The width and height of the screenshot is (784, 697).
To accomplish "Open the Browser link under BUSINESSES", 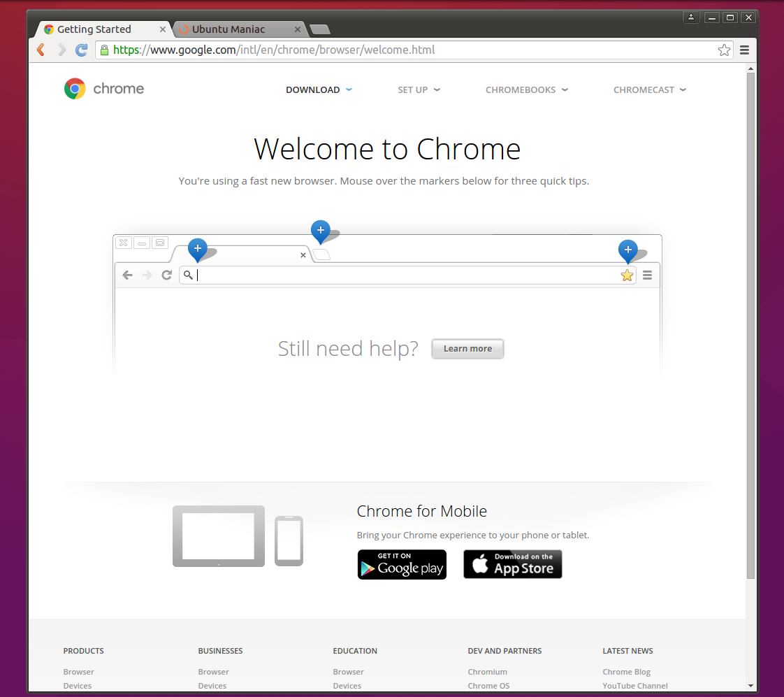I will click(x=214, y=672).
